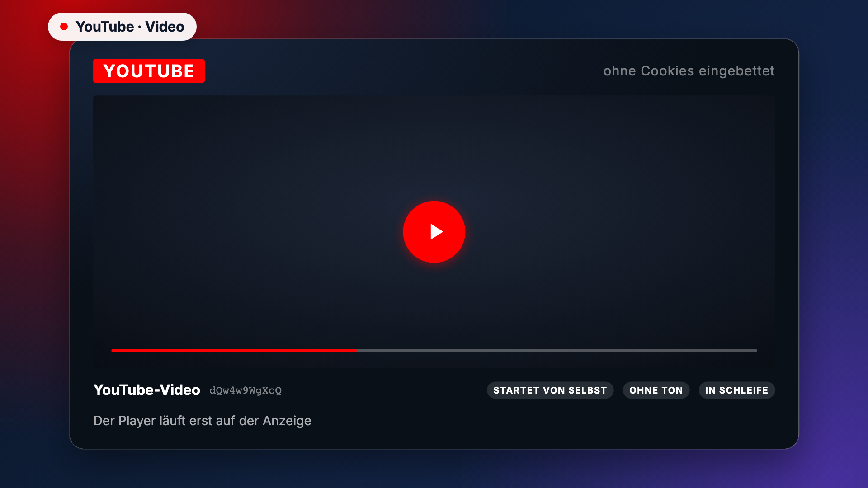The image size is (868, 488).
Task: Click the OHNE TON tag
Action: click(x=656, y=390)
